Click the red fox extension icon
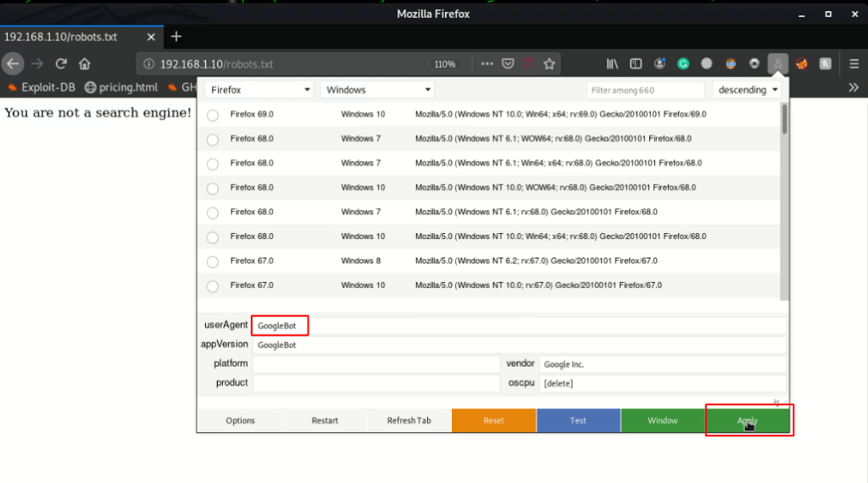The width and height of the screenshot is (868, 483). (x=802, y=64)
